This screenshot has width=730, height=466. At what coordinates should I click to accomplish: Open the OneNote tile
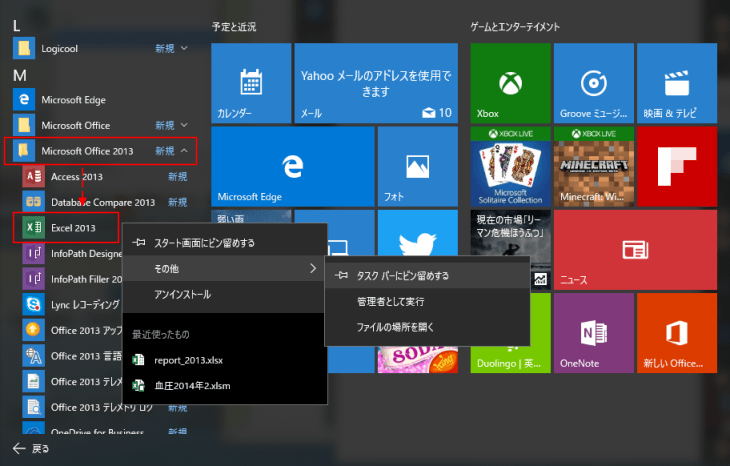pos(594,333)
